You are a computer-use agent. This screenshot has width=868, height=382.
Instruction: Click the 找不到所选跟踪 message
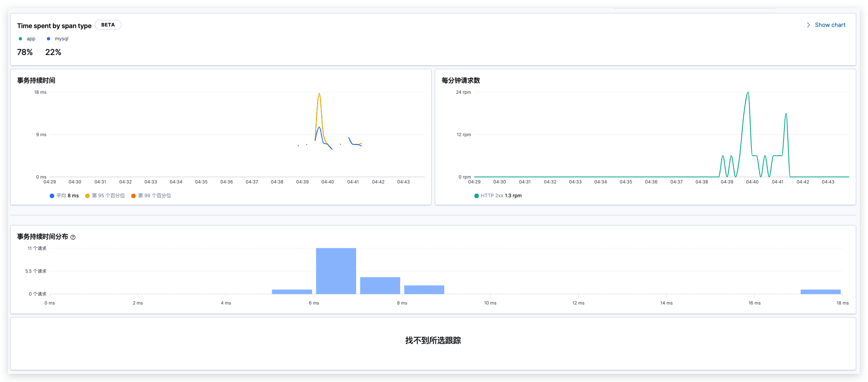(x=433, y=340)
